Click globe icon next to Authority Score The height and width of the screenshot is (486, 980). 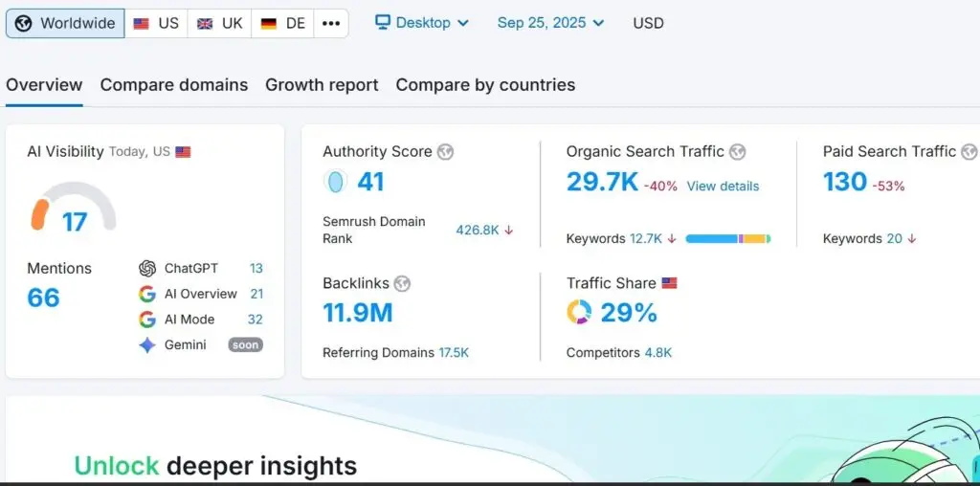click(x=446, y=152)
